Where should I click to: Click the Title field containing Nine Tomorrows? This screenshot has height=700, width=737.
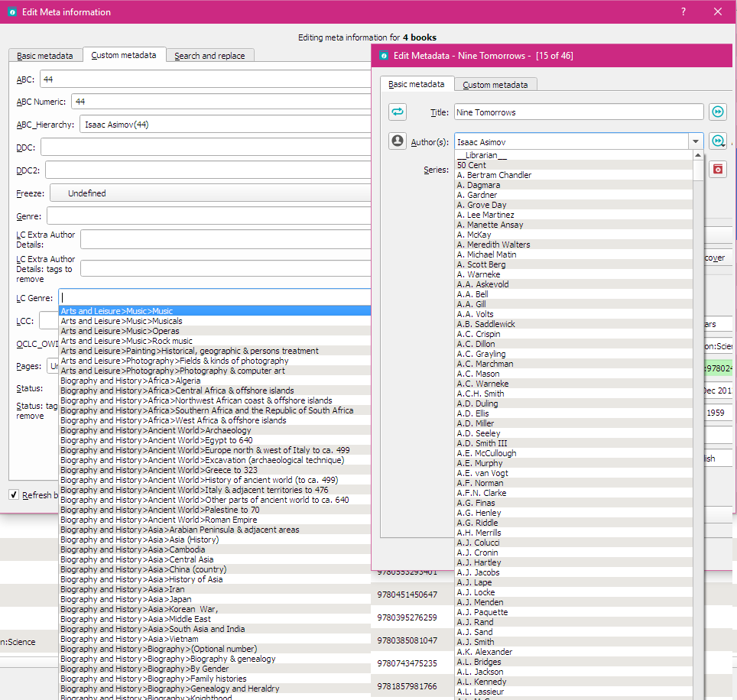coord(578,112)
